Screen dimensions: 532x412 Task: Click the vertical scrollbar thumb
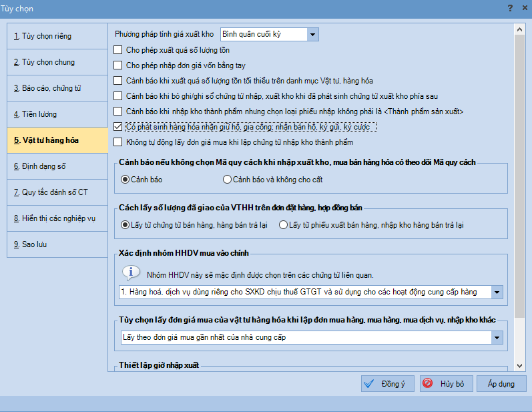coord(519,176)
